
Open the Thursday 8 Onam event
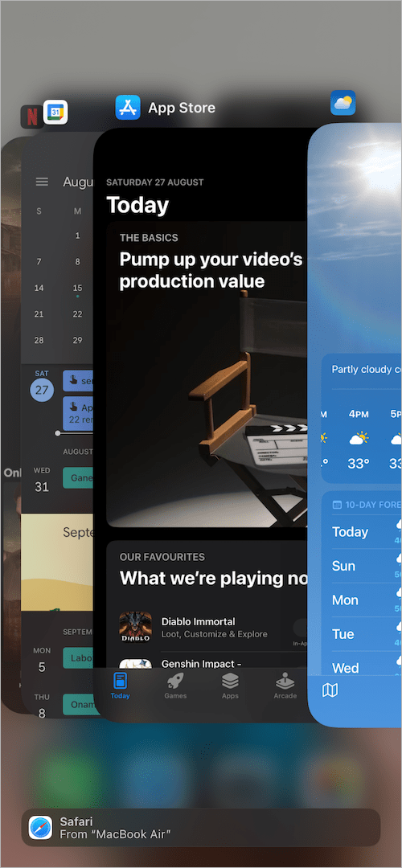click(x=78, y=705)
